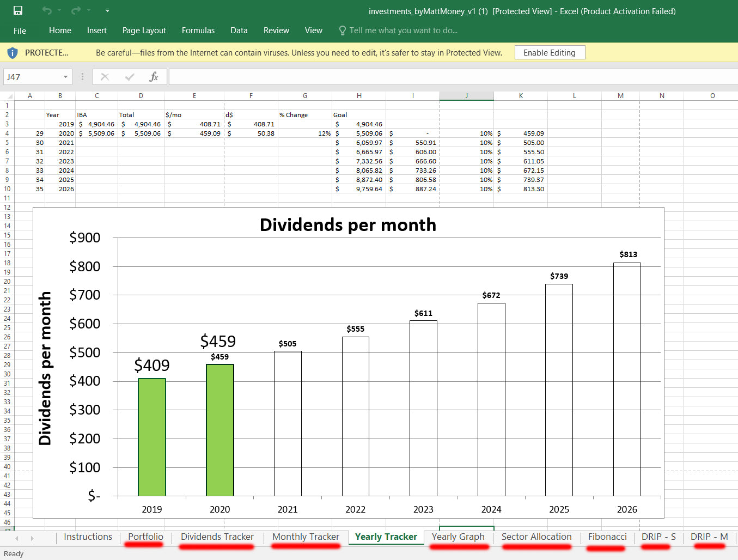Open the File backstage menu

pos(20,31)
